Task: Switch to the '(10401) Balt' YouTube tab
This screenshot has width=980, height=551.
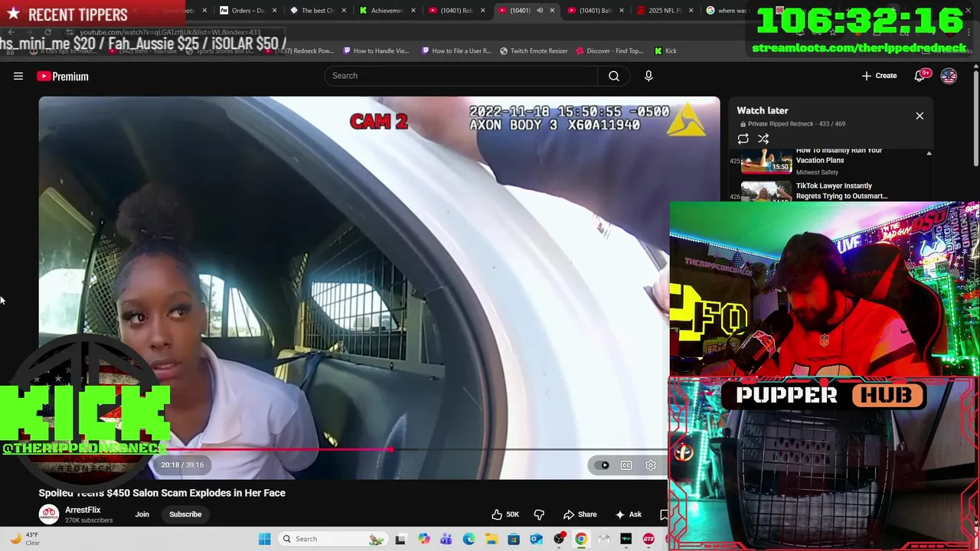Action: tap(595, 11)
